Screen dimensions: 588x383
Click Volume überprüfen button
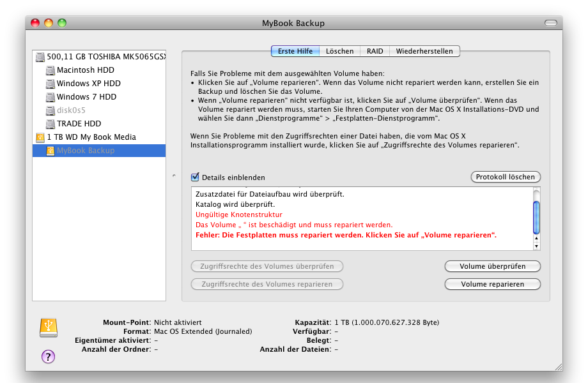pos(492,266)
